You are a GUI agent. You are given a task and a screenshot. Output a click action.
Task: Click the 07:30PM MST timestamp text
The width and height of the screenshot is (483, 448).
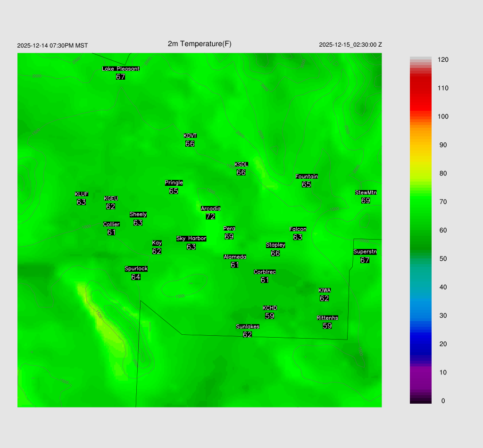click(x=52, y=46)
